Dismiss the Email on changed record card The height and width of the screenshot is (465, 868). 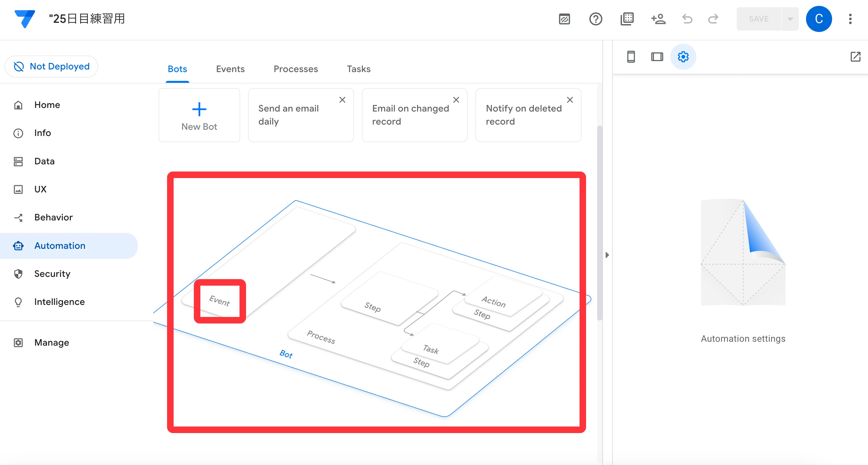click(456, 100)
